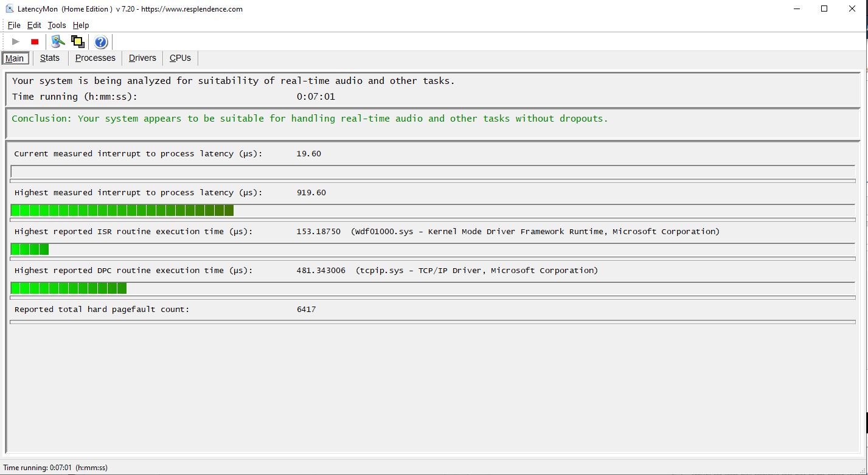Screen dimensions: 868x475
Task: Click the green Conclusion message text
Action: [x=310, y=119]
